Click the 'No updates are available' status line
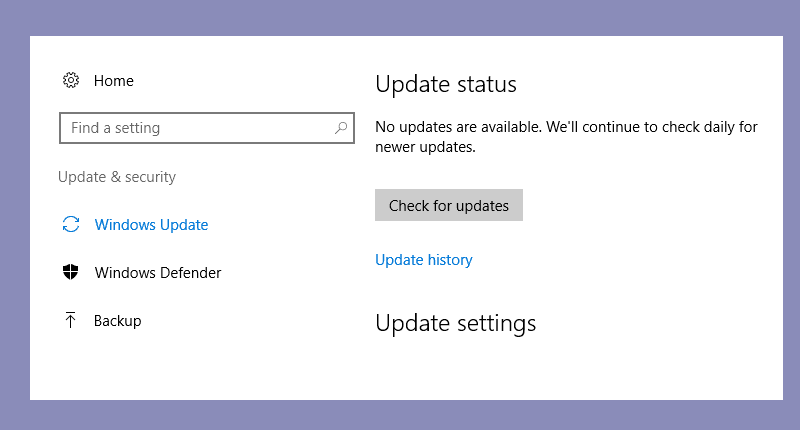This screenshot has width=800, height=430. tap(566, 127)
